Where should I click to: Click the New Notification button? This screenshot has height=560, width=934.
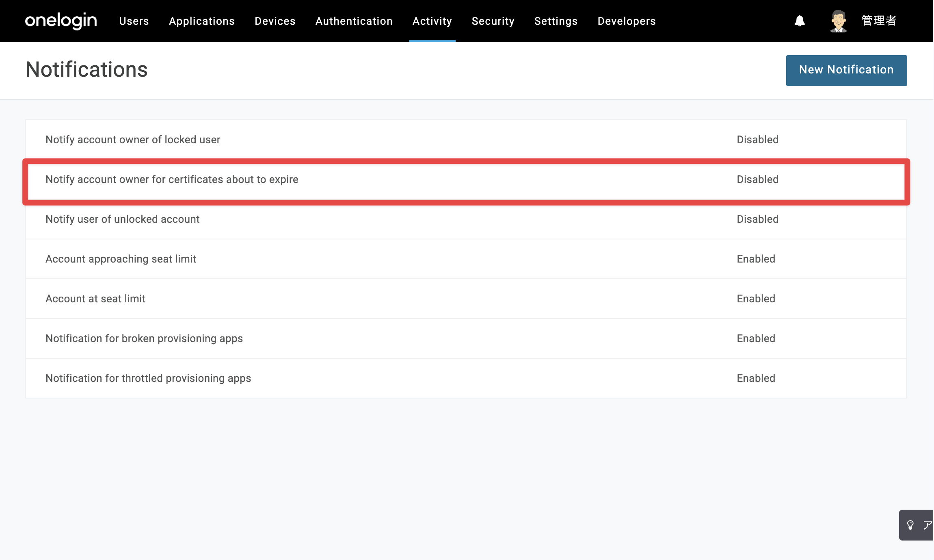[846, 70]
